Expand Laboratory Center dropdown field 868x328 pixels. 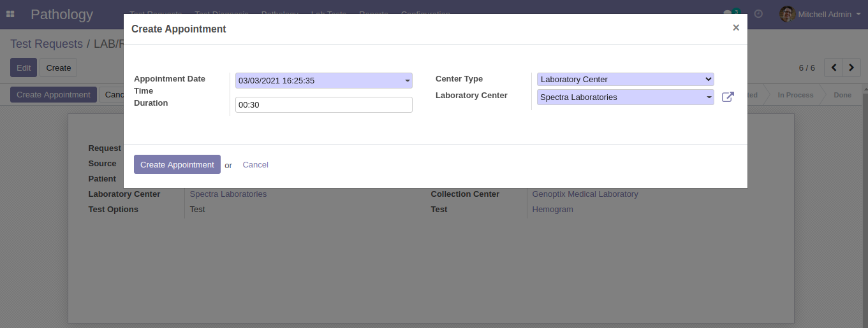click(709, 97)
